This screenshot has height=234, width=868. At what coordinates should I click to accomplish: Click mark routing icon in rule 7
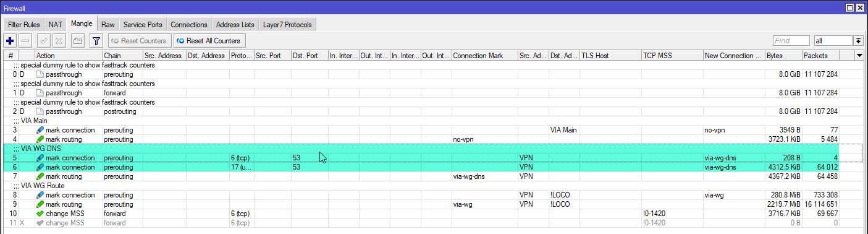(x=40, y=176)
